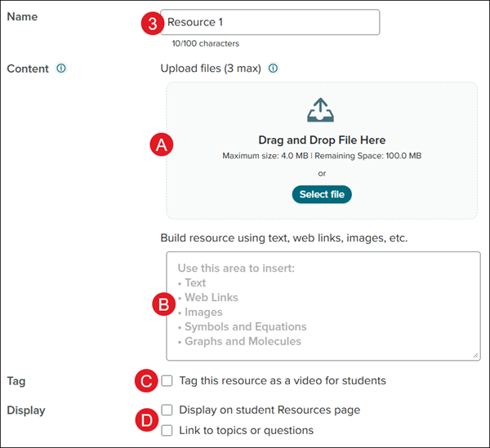This screenshot has height=448, width=490.
Task: Click the red circle marker B
Action: pyautogui.click(x=163, y=305)
